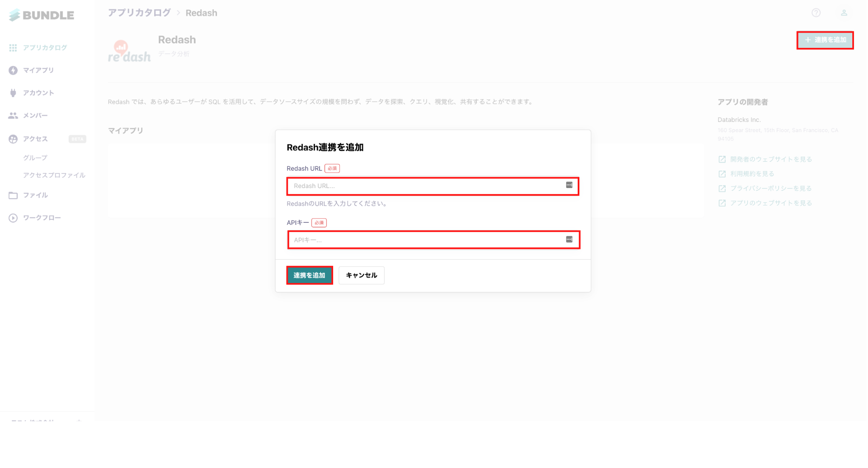Open the ワークフロー menu item
The image size is (868, 468).
coord(42,218)
